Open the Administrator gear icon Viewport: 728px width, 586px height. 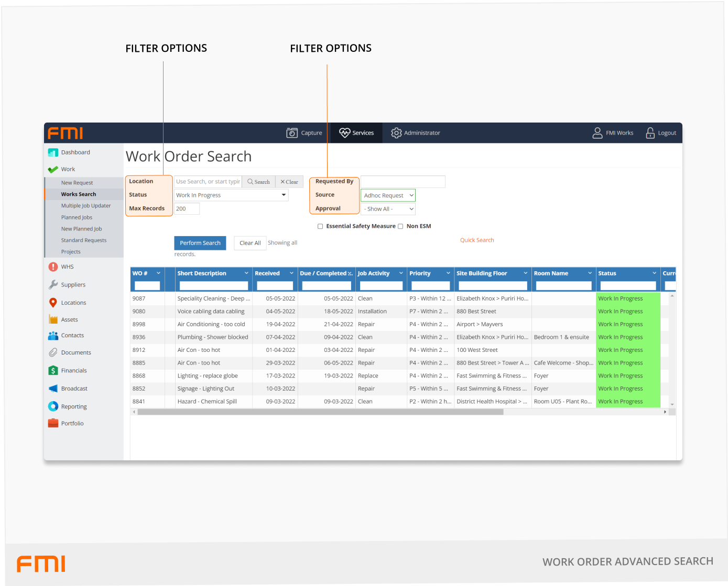(396, 133)
